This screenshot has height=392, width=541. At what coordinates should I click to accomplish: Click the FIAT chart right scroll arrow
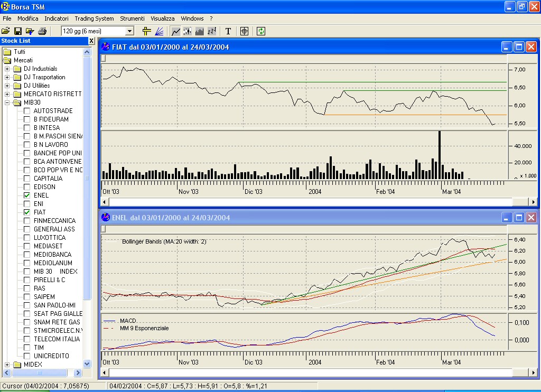pyautogui.click(x=534, y=202)
